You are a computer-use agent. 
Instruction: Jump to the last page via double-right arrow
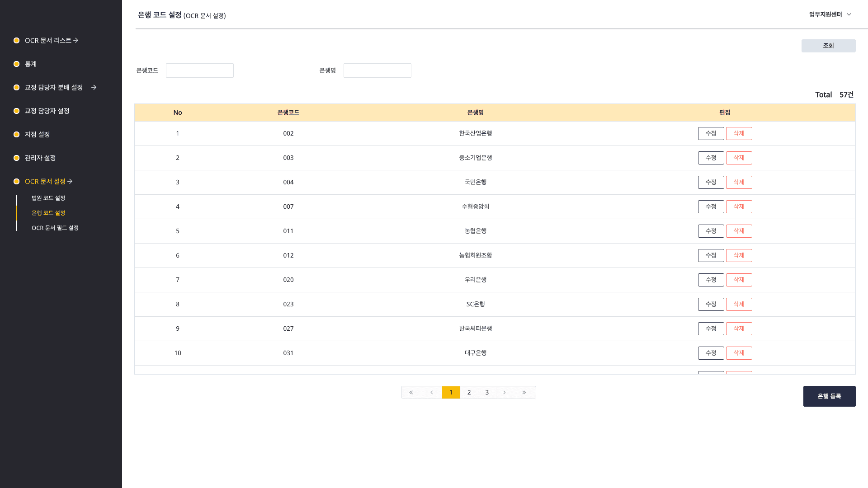tap(524, 392)
